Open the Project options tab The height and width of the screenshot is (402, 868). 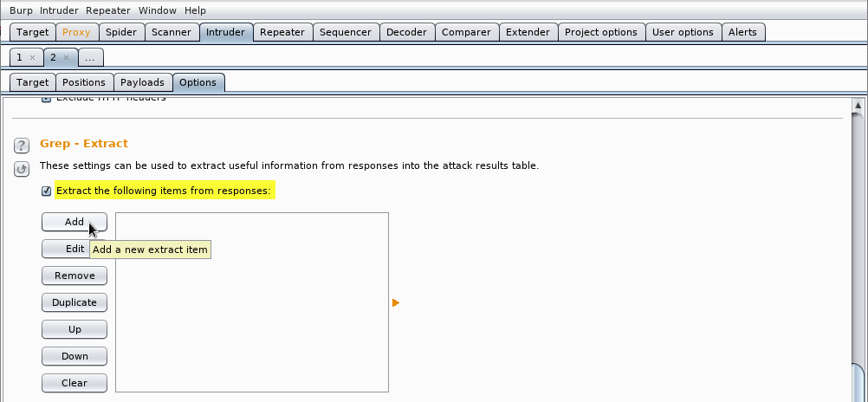[x=601, y=32]
